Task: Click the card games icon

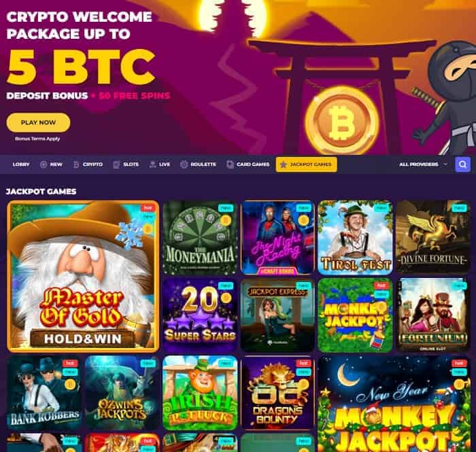Action: point(230,164)
